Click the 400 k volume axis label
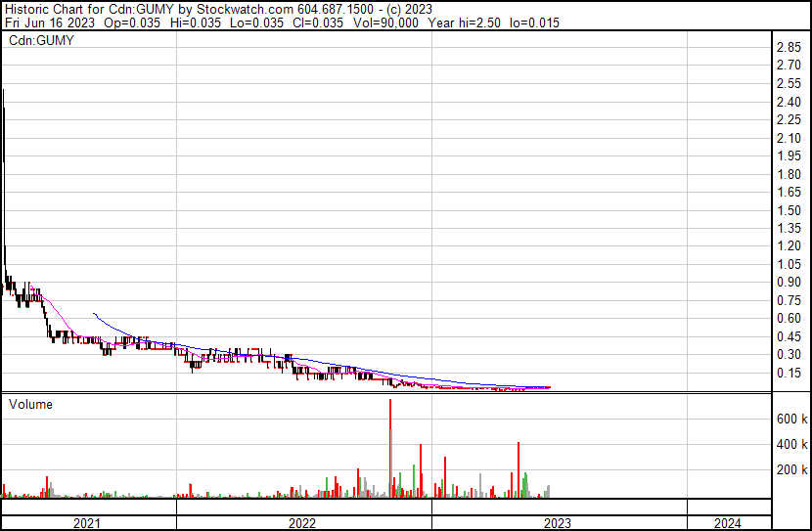Screen dimensions: 812x531 (x=791, y=444)
